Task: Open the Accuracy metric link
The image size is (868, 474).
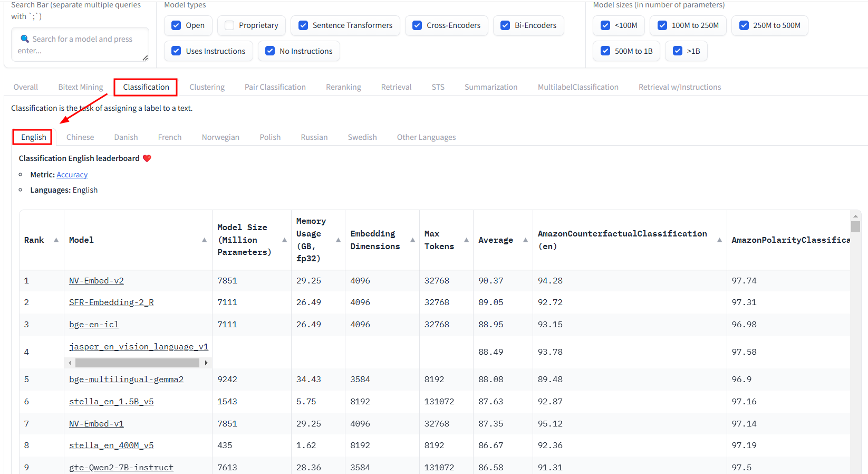Action: click(x=72, y=175)
